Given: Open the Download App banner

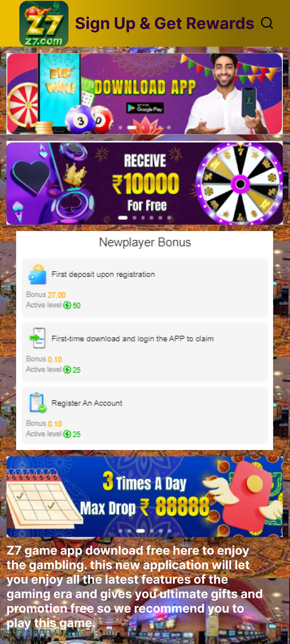Looking at the screenshot, I should 145,94.
